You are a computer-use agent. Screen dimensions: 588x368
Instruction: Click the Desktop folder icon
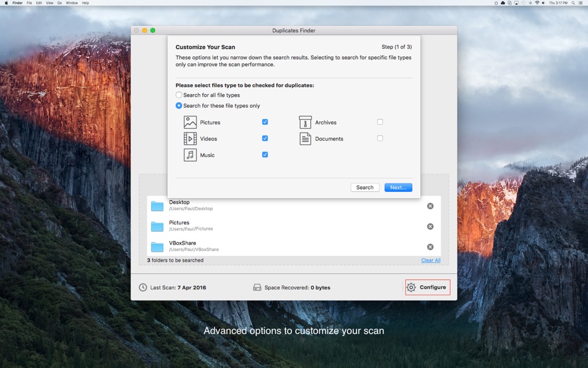[157, 206]
